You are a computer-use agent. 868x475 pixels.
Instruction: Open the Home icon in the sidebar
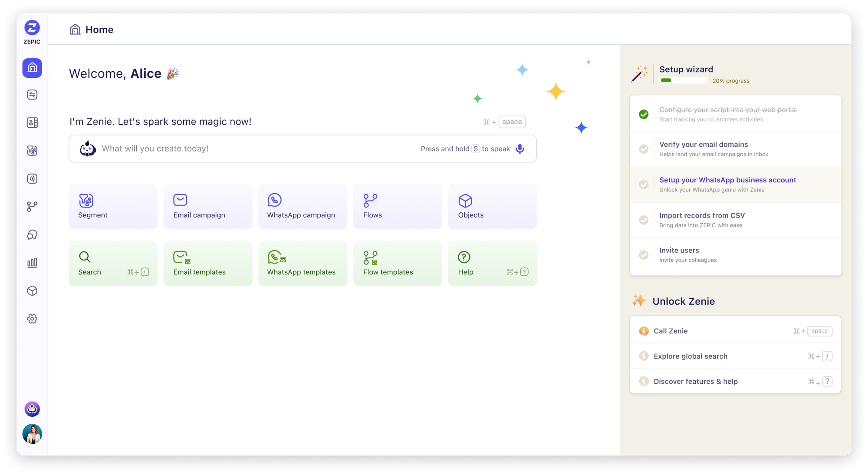pyautogui.click(x=31, y=68)
